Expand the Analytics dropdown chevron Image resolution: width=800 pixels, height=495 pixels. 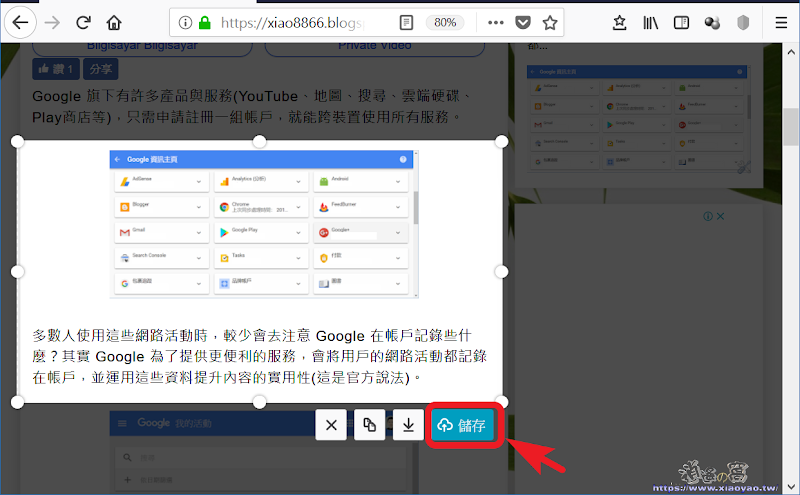click(298, 182)
